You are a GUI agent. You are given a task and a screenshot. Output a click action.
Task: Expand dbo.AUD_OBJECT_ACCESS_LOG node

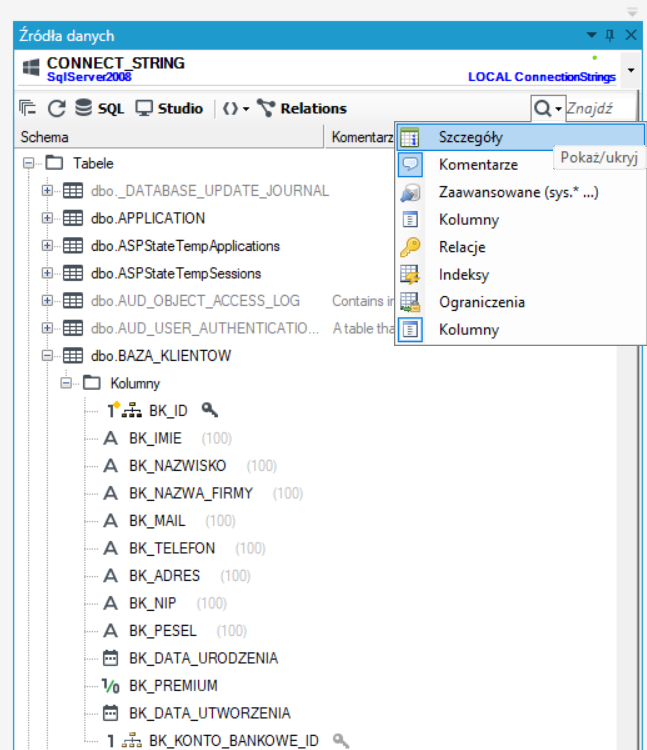click(x=47, y=301)
